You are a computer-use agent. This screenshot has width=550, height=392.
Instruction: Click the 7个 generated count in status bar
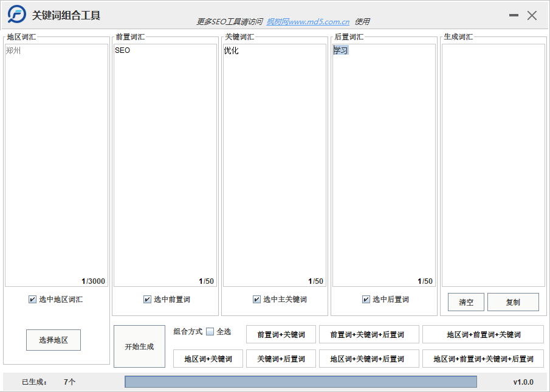69,382
